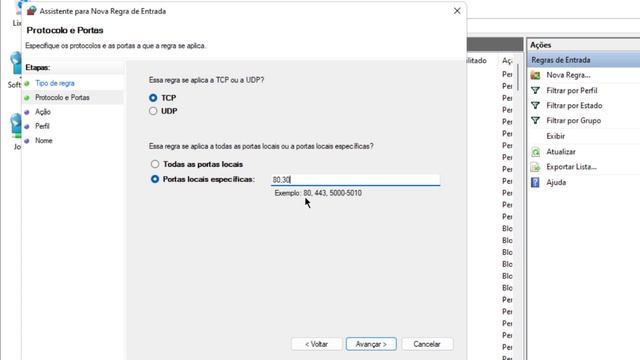Click Ajuda in the Ações pane
Image resolution: width=640 pixels, height=360 pixels.
pyautogui.click(x=556, y=182)
